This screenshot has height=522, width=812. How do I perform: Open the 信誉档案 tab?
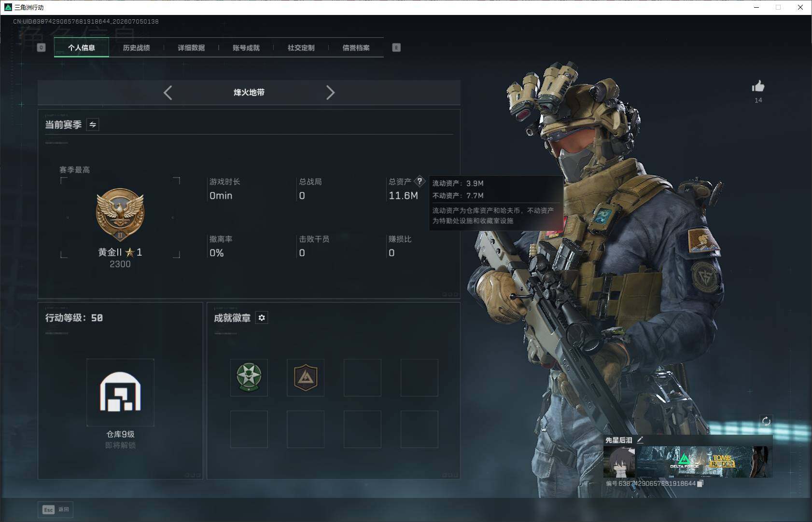(356, 47)
